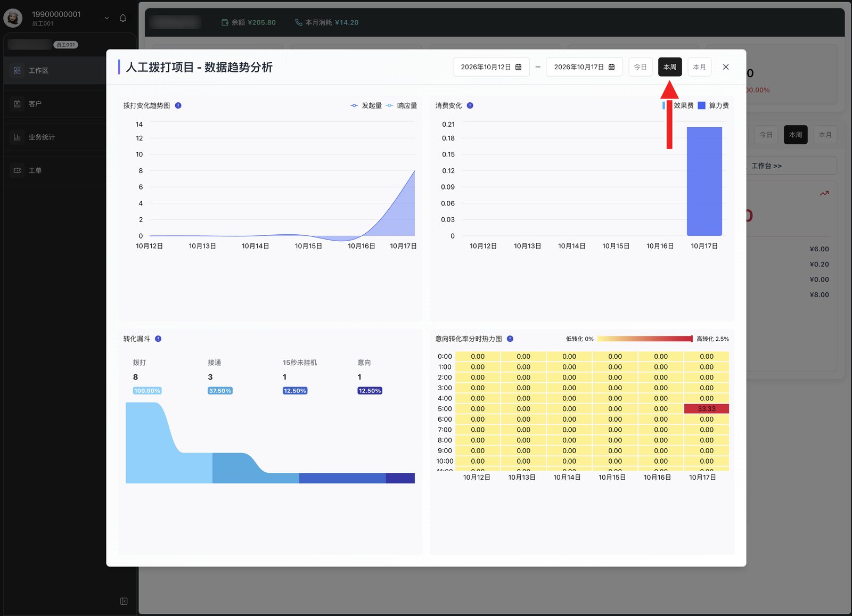Click the 37.50% funnel badge under 接通
The width and height of the screenshot is (852, 616).
pos(220,391)
